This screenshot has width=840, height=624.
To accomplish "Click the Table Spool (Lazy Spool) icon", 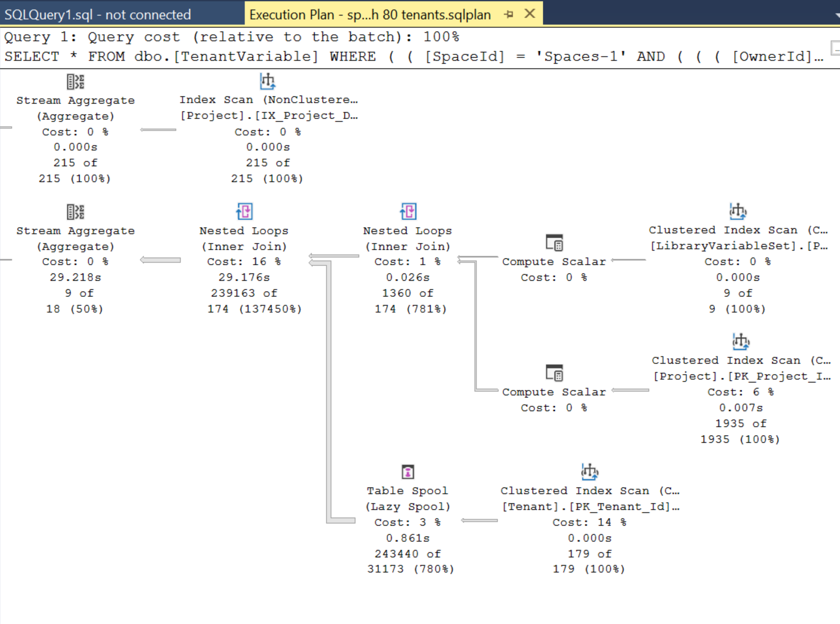I will [x=408, y=472].
